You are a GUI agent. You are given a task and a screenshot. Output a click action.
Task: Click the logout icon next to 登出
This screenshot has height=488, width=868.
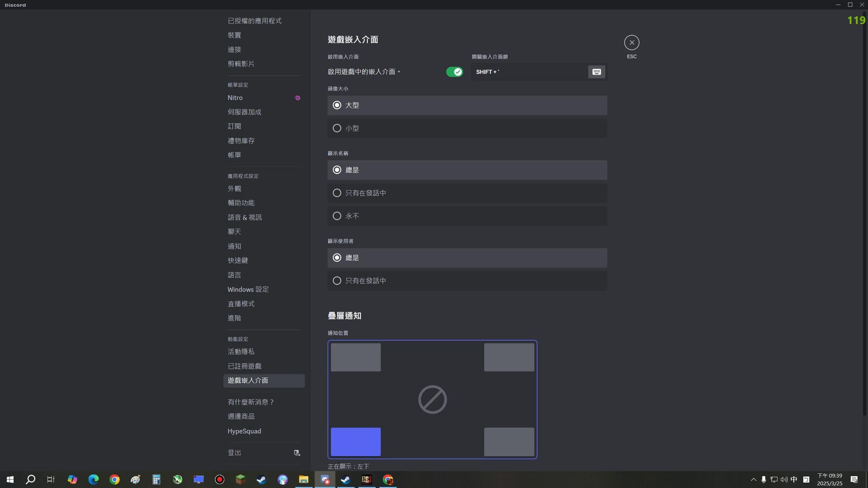[297, 453]
